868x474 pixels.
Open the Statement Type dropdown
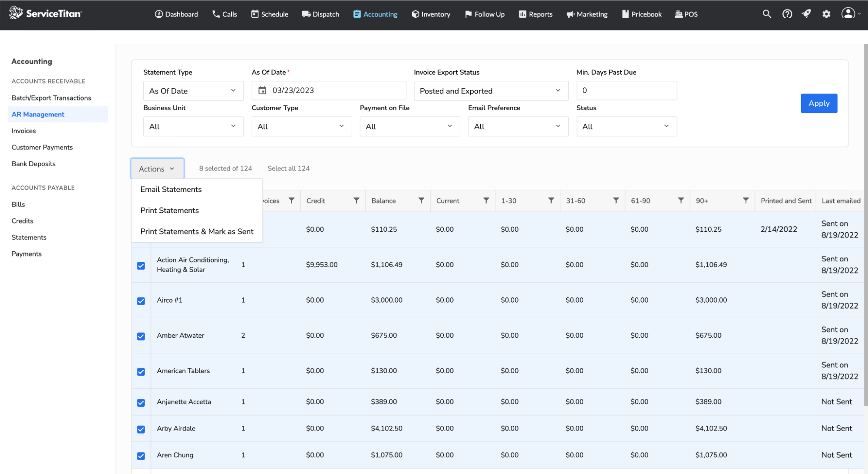pos(193,90)
